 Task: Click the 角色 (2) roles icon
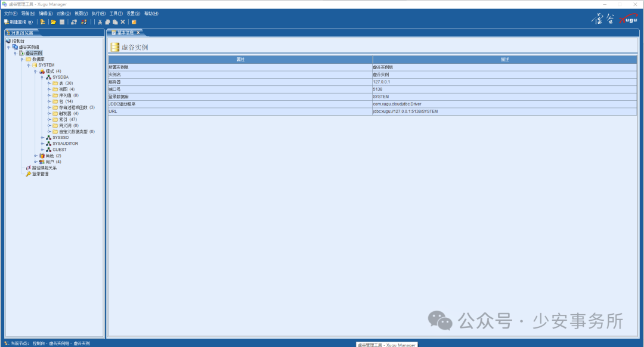[x=42, y=156]
